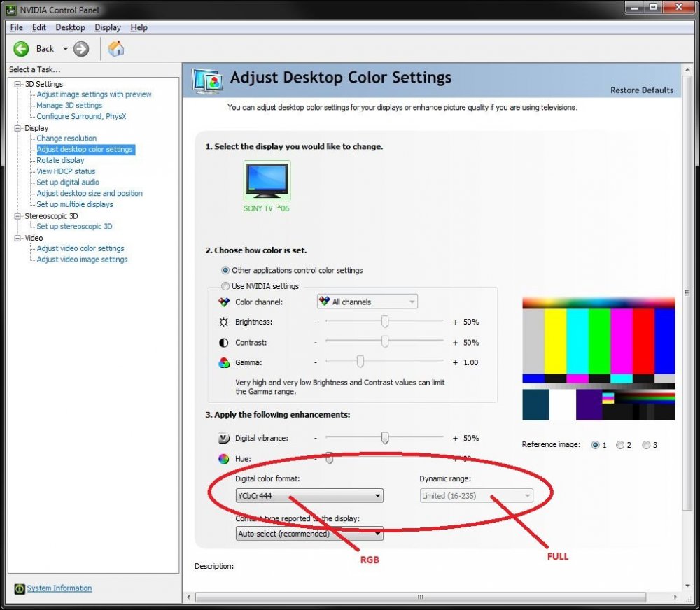Click the Brightness sun icon
This screenshot has height=610, width=700.
224,322
